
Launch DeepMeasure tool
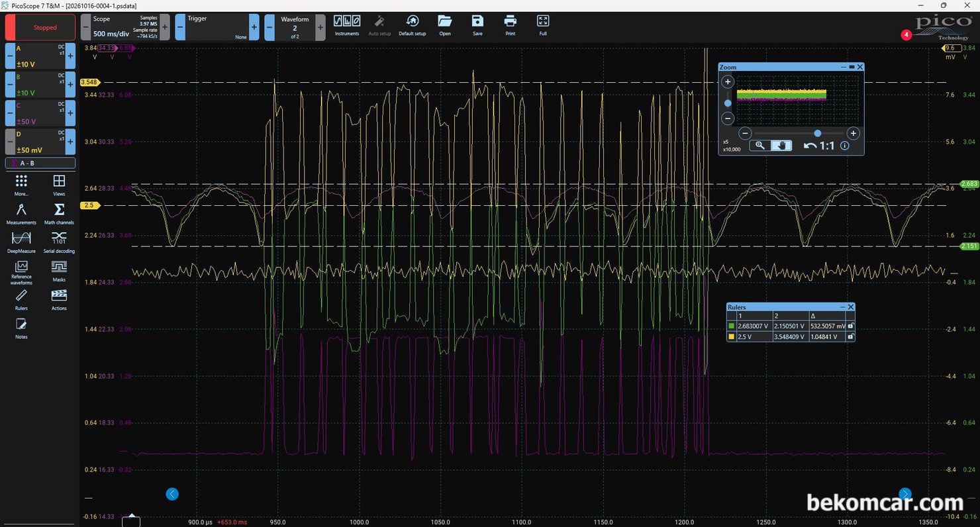pyautogui.click(x=21, y=242)
